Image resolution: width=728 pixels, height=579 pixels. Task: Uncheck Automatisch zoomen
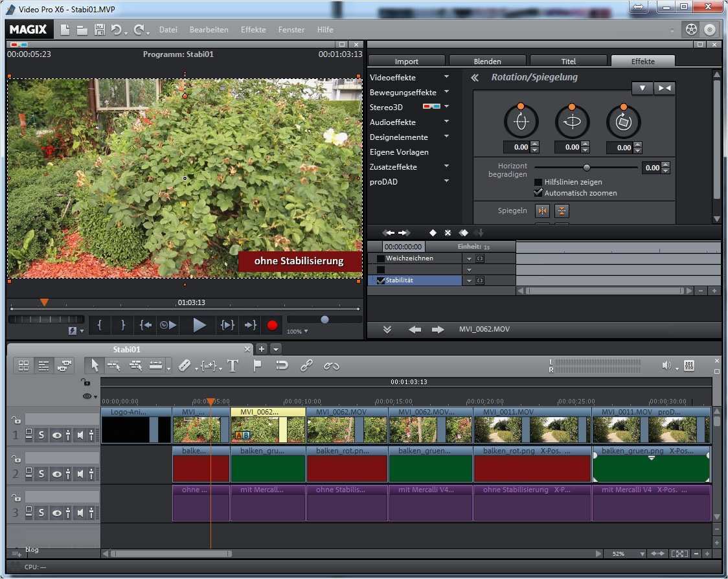(x=538, y=193)
